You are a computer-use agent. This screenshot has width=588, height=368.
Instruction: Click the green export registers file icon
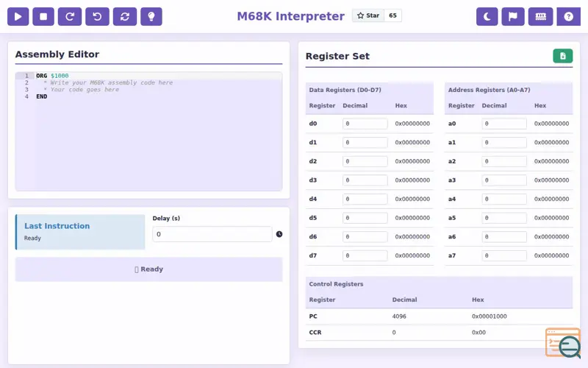click(562, 56)
